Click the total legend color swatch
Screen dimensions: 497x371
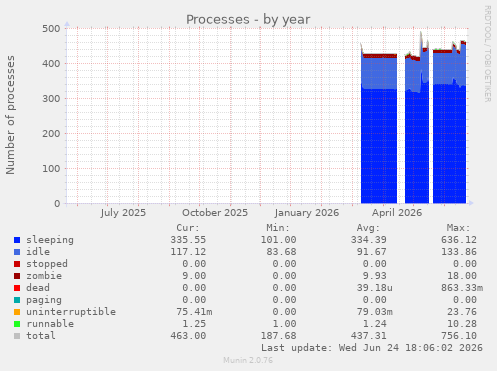click(17, 336)
